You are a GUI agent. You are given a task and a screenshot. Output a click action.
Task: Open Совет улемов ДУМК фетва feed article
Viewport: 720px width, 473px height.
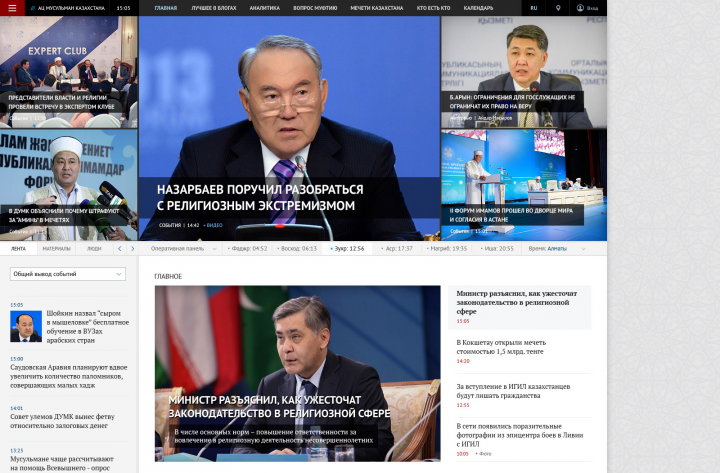tap(62, 421)
